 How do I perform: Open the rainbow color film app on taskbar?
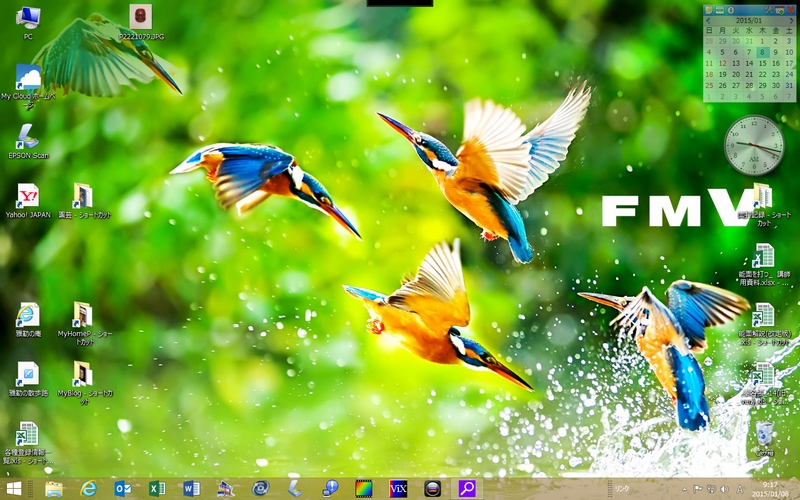pyautogui.click(x=363, y=489)
